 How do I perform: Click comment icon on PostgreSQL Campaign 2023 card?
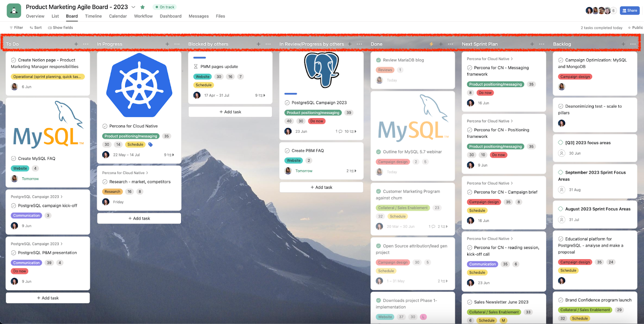(339, 131)
